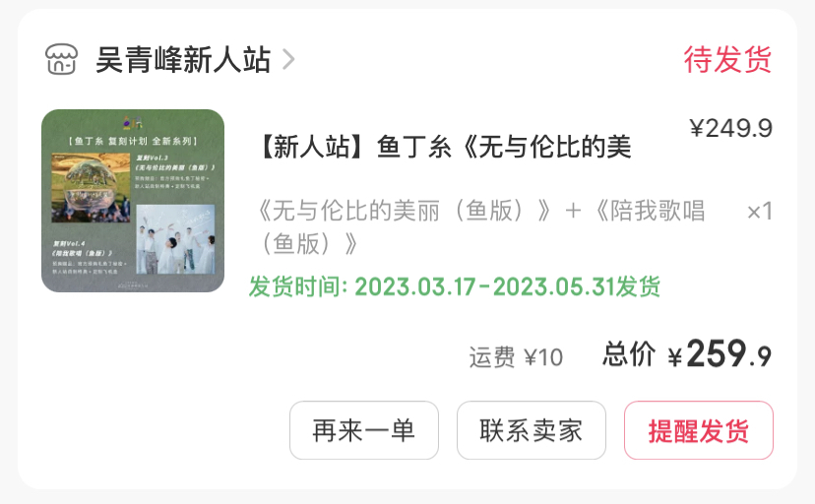815x504 pixels.
Task: Tap the 鱼丁糸 复刻计划 全新系列 header in thumbnail
Action: coord(133,141)
